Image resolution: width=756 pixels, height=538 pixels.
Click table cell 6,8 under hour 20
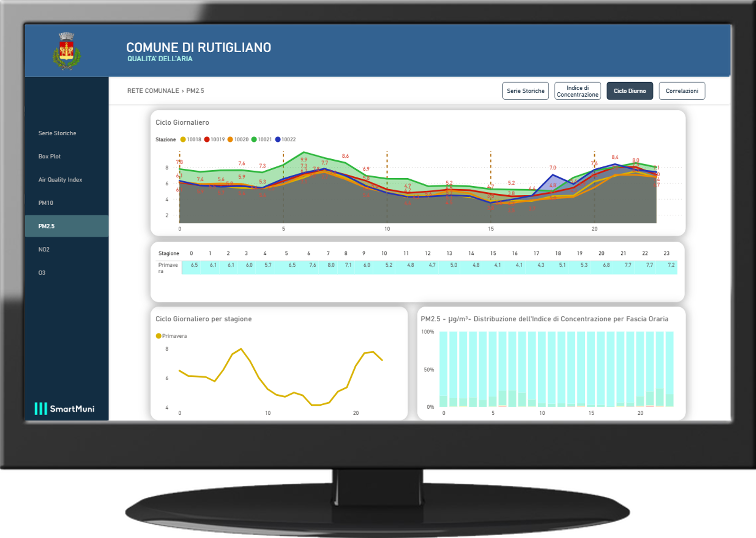606,265
